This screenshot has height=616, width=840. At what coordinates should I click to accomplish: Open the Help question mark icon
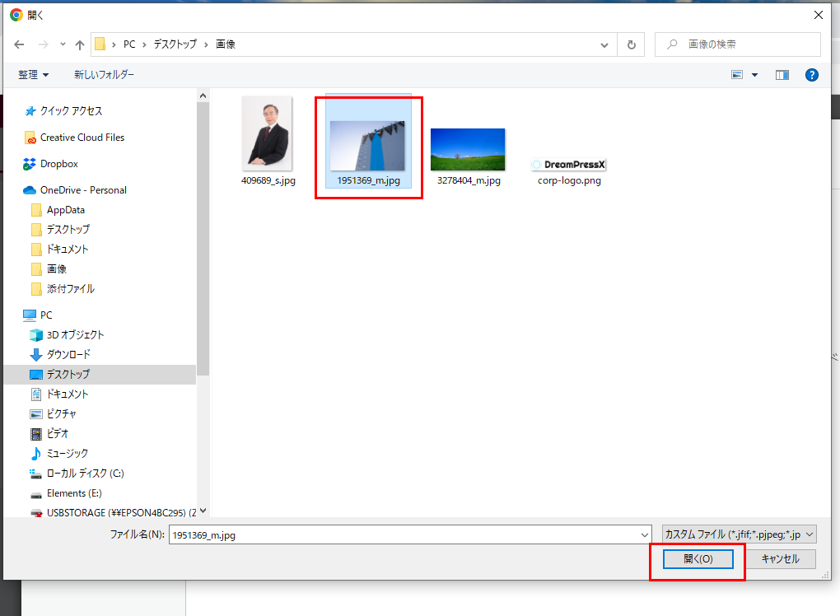[x=811, y=75]
